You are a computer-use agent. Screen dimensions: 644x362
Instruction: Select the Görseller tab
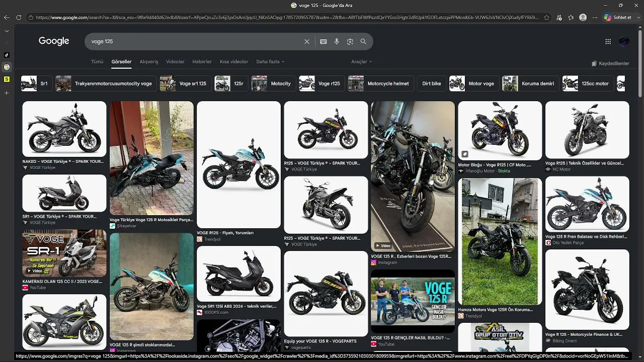(121, 62)
